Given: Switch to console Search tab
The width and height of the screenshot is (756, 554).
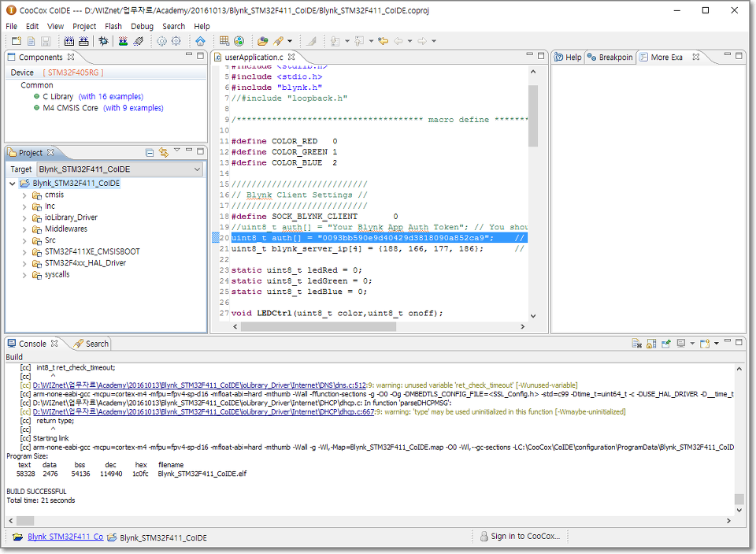Looking at the screenshot, I should [x=91, y=344].
